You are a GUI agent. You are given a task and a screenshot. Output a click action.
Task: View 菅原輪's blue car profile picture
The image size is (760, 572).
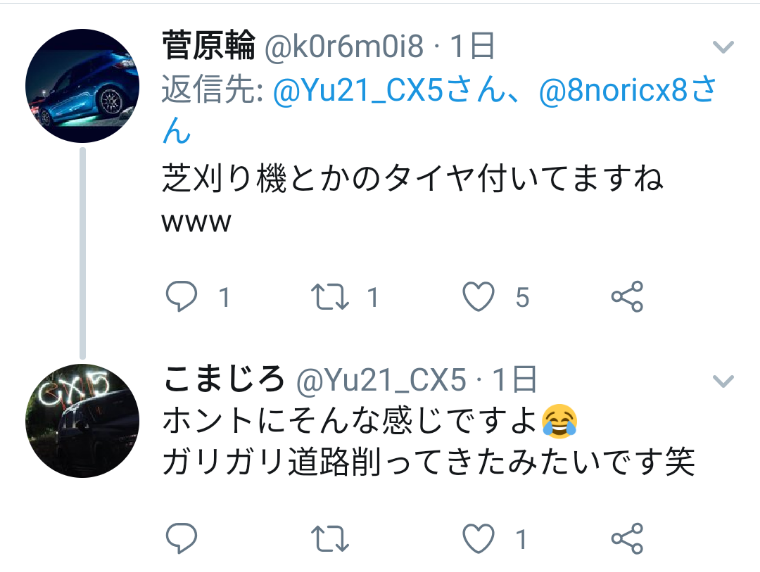(x=82, y=86)
